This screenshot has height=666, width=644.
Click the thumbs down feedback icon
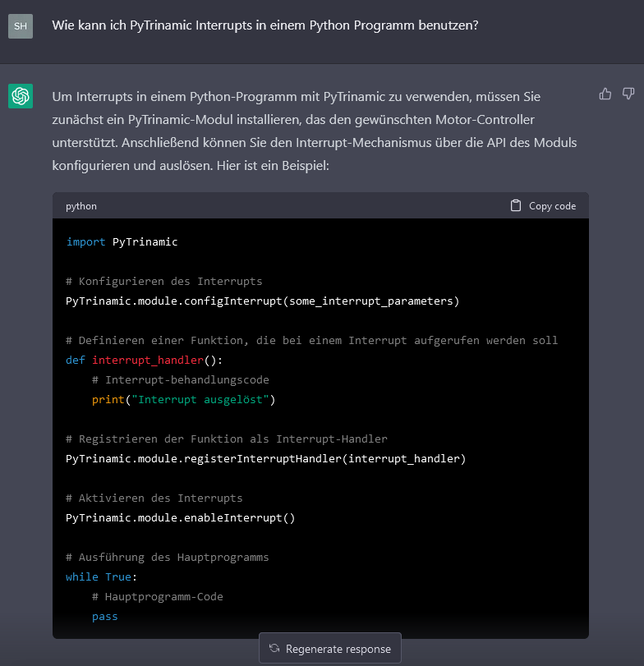[628, 94]
